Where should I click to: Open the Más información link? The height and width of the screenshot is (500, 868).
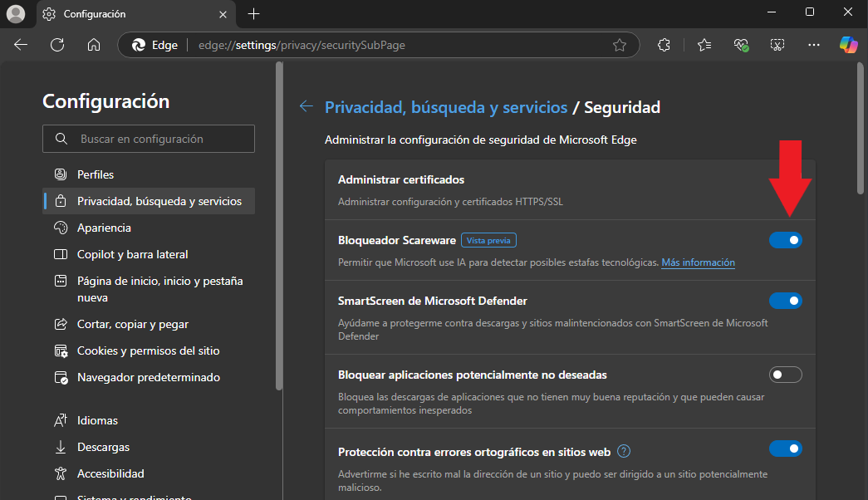[698, 262]
